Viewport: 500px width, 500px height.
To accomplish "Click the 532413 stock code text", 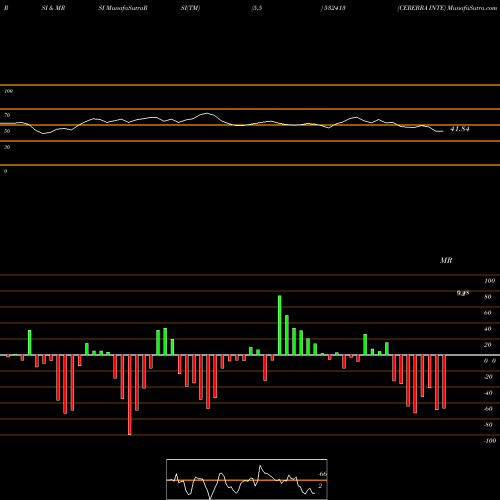I will coord(334,8).
